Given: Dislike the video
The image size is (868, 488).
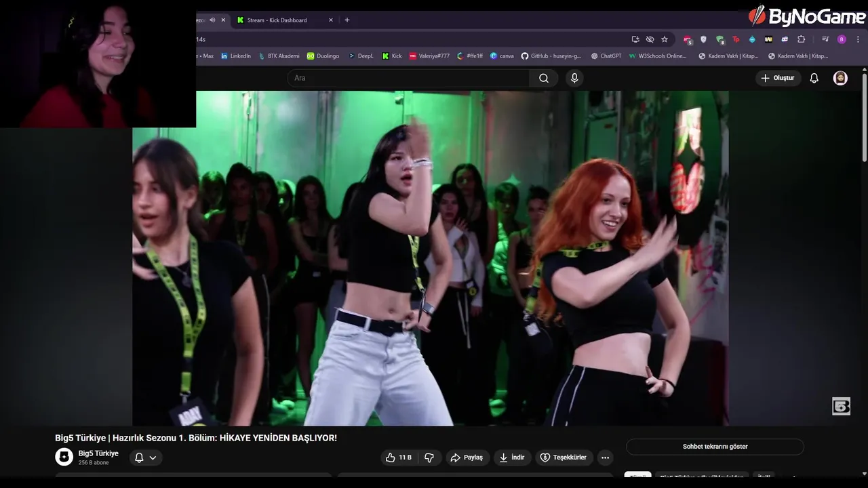Looking at the screenshot, I should tap(429, 457).
